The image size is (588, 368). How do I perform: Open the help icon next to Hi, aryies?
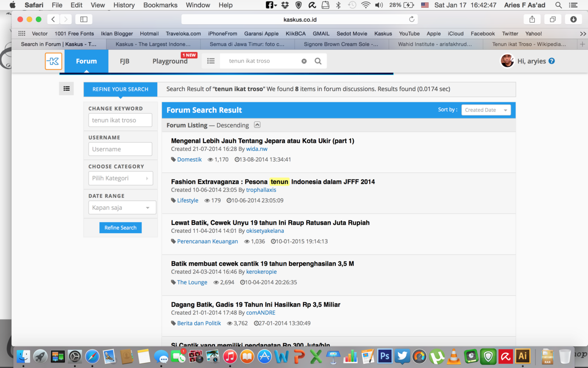pos(552,61)
